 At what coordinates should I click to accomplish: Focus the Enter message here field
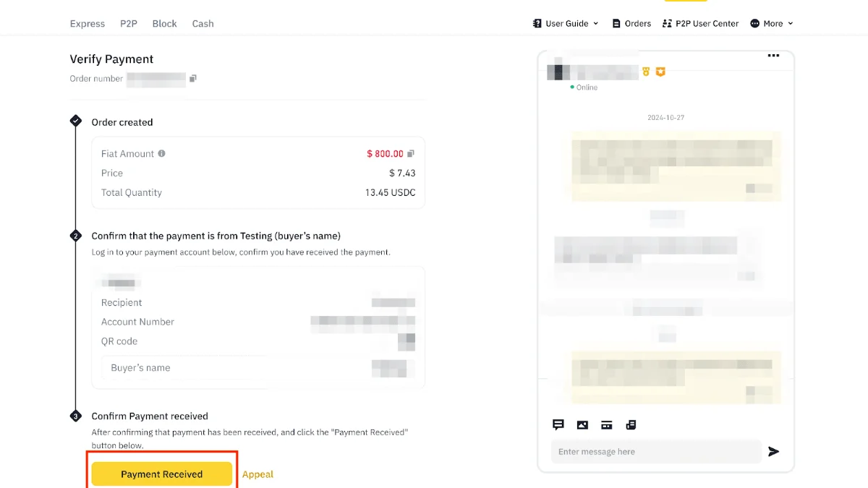coord(656,452)
